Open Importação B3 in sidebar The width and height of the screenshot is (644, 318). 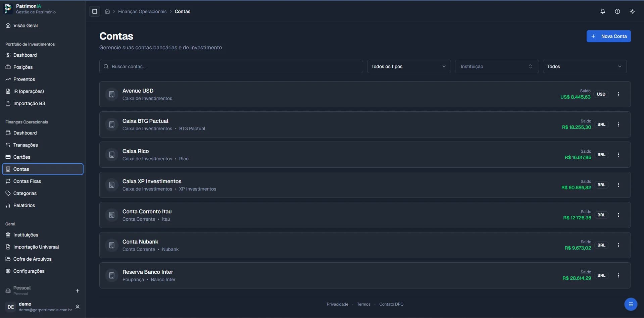(43, 103)
